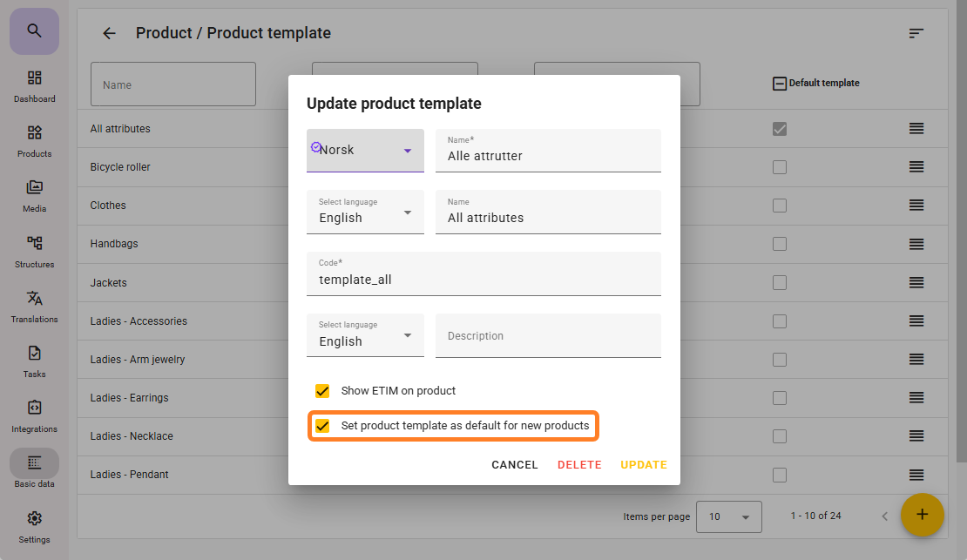Click the Description input field
Viewport: 967px width, 560px height.
click(x=548, y=336)
